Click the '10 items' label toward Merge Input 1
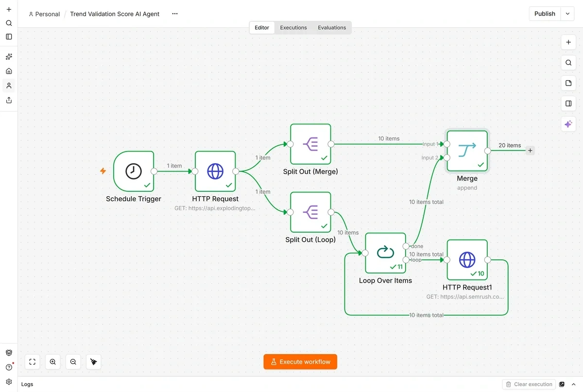This screenshot has width=583, height=392. click(x=389, y=138)
